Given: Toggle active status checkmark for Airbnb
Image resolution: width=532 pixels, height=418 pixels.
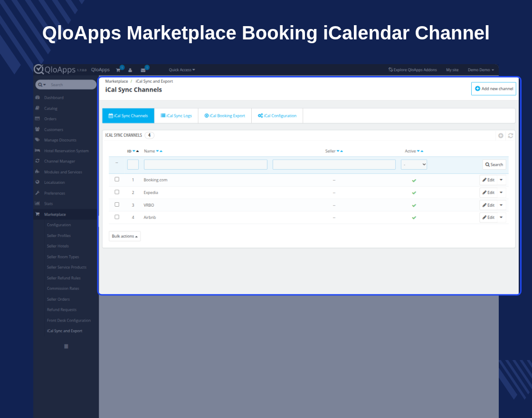Looking at the screenshot, I should pyautogui.click(x=414, y=218).
